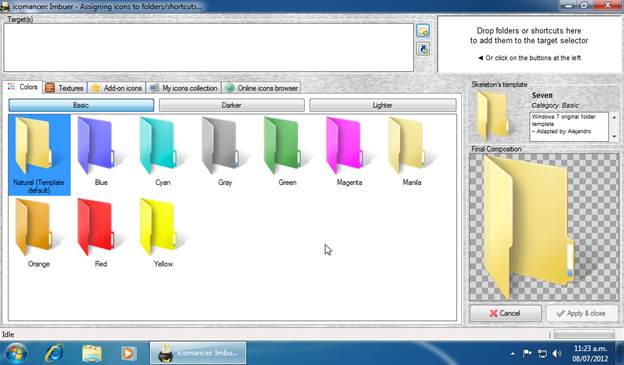Pick the Gray folder icon
The height and width of the screenshot is (365, 624).
(225, 151)
